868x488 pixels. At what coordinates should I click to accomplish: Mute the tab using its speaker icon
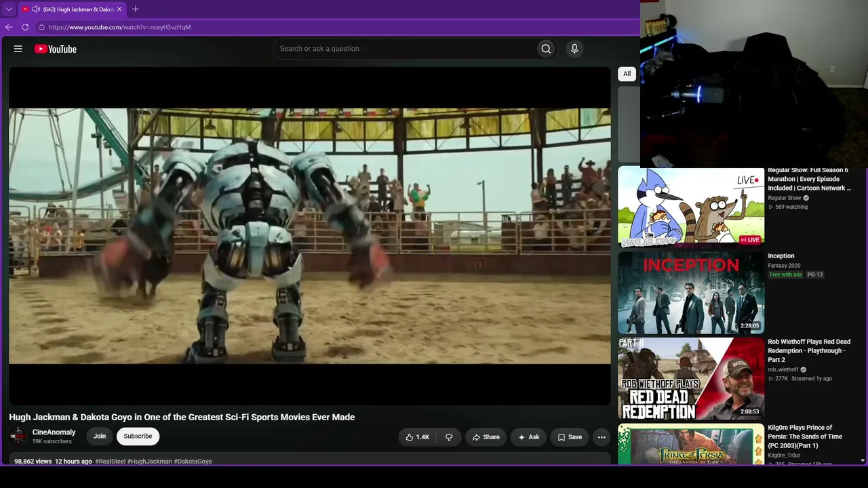[36, 9]
